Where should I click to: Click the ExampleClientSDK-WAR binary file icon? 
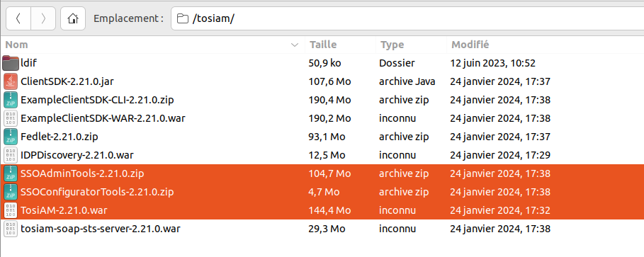click(10, 118)
